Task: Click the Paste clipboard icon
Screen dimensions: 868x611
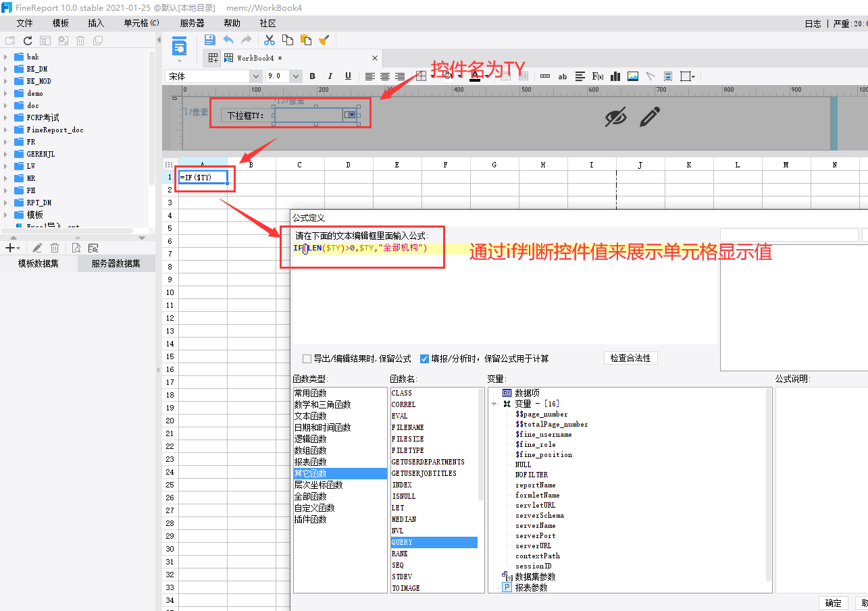Action: [x=305, y=40]
